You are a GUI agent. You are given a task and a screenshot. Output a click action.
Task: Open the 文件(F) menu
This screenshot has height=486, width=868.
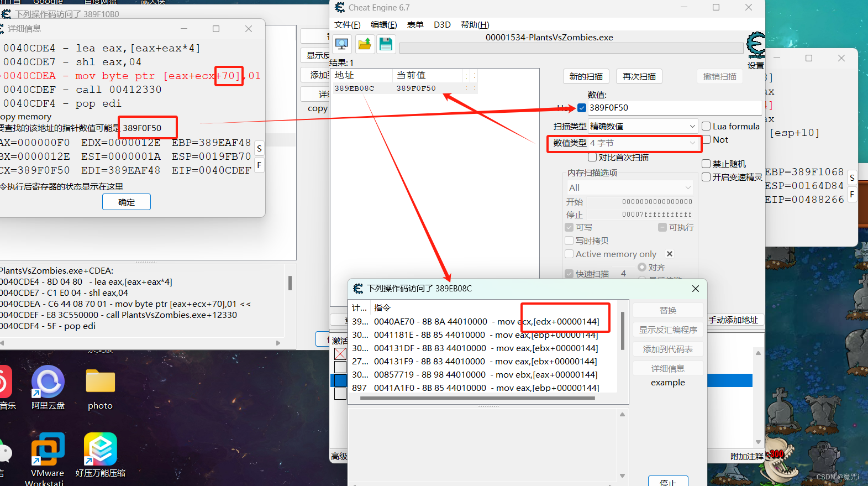pos(348,25)
